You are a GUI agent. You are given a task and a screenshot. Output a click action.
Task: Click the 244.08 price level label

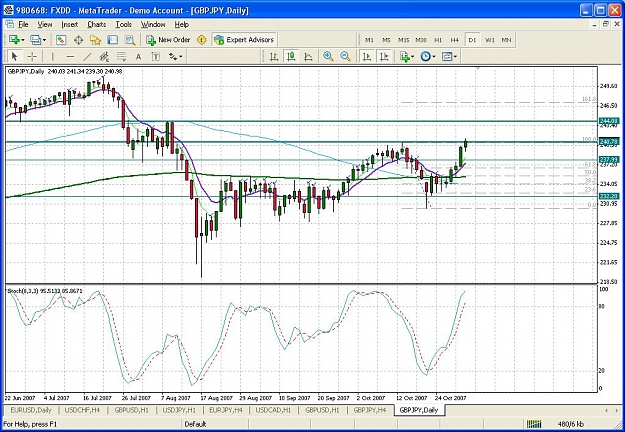click(x=609, y=121)
